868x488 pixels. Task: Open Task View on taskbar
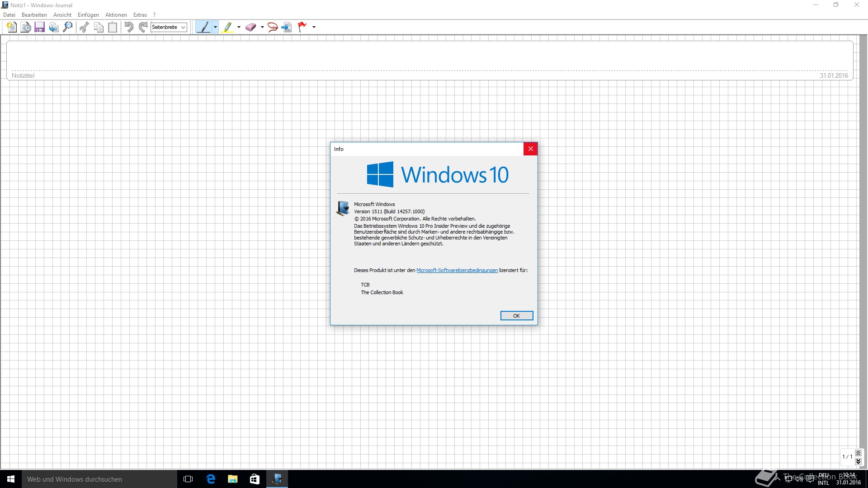coord(188,479)
